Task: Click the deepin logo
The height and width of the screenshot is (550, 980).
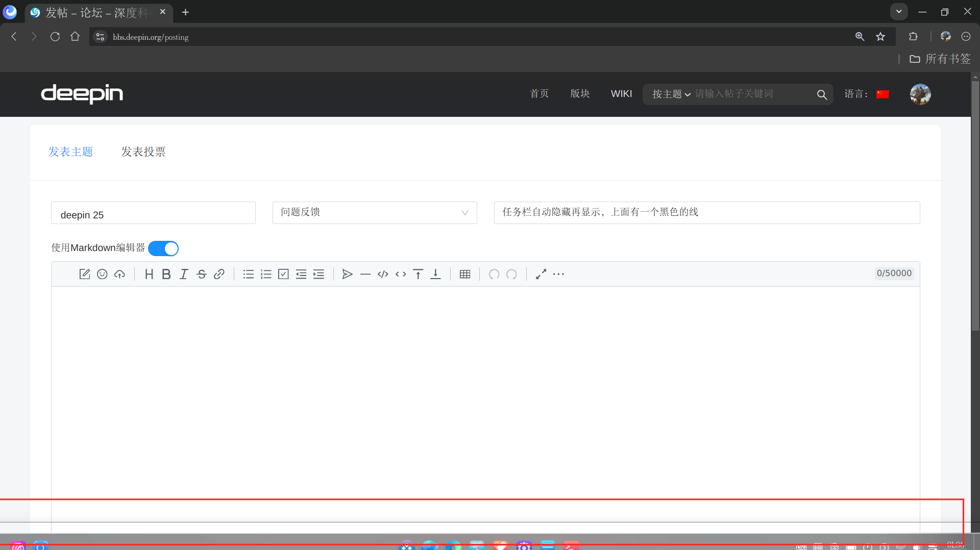Action: (82, 94)
